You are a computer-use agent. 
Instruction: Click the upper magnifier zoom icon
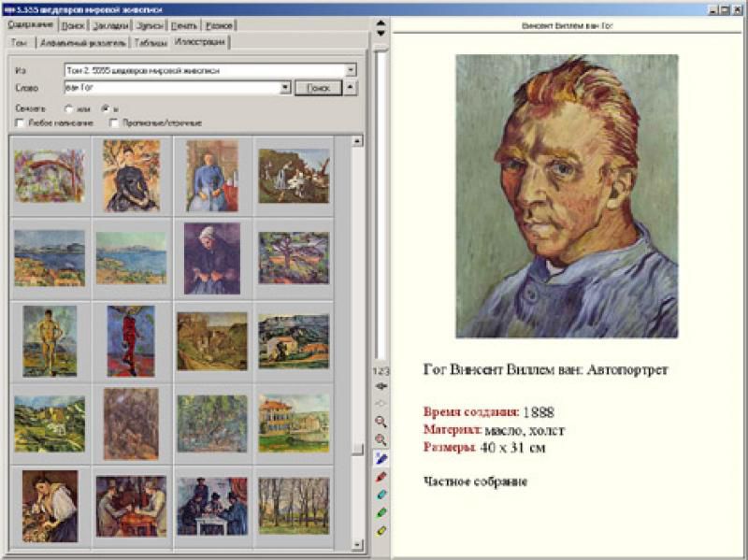click(x=381, y=422)
